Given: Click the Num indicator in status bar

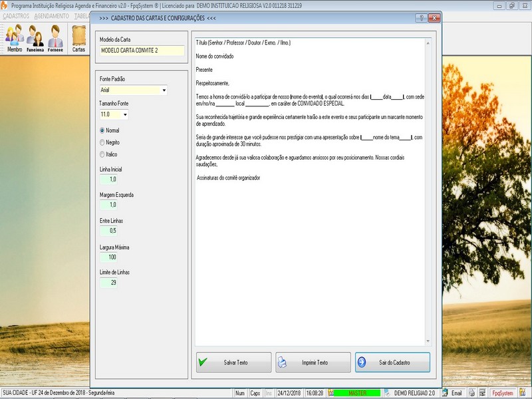Looking at the screenshot, I should pyautogui.click(x=240, y=393).
